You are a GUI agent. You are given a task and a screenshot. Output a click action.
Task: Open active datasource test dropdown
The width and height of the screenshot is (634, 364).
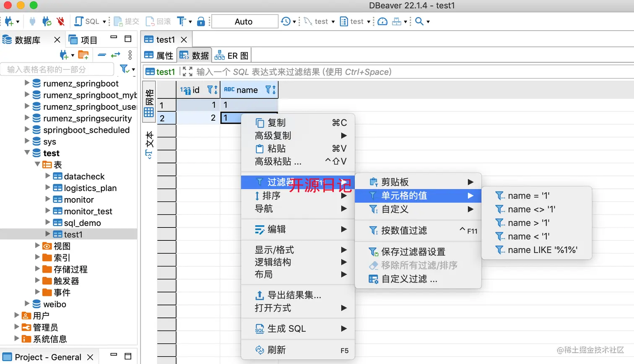[319, 21]
